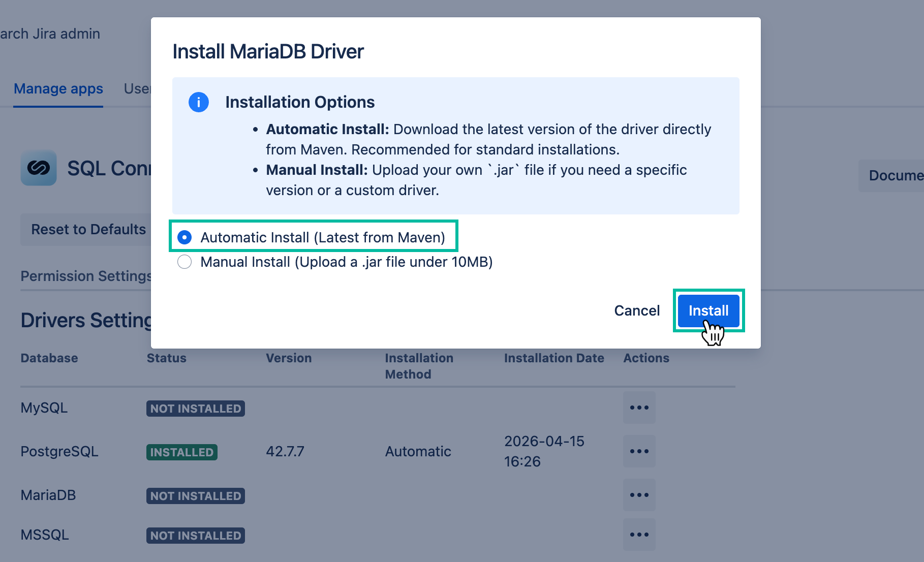Click the Version column header
The height and width of the screenshot is (562, 924).
pos(289,358)
